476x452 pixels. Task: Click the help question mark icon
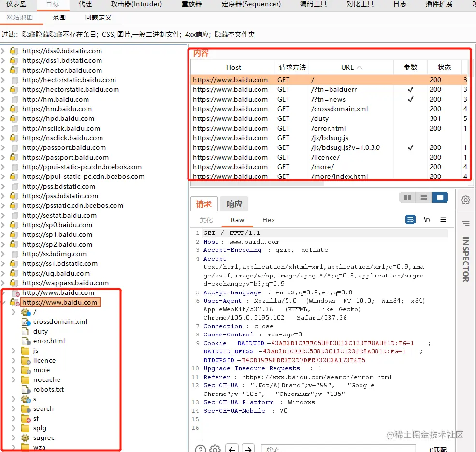pyautogui.click(x=201, y=449)
